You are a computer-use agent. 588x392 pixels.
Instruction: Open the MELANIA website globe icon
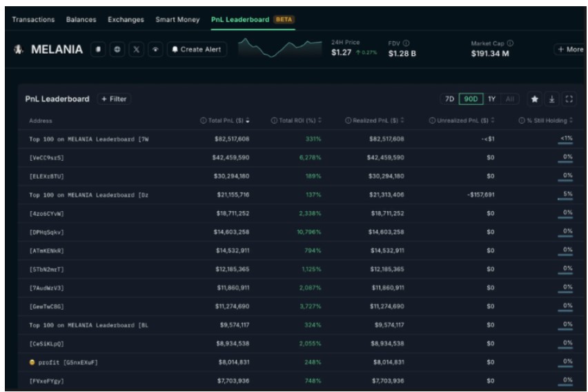click(117, 49)
